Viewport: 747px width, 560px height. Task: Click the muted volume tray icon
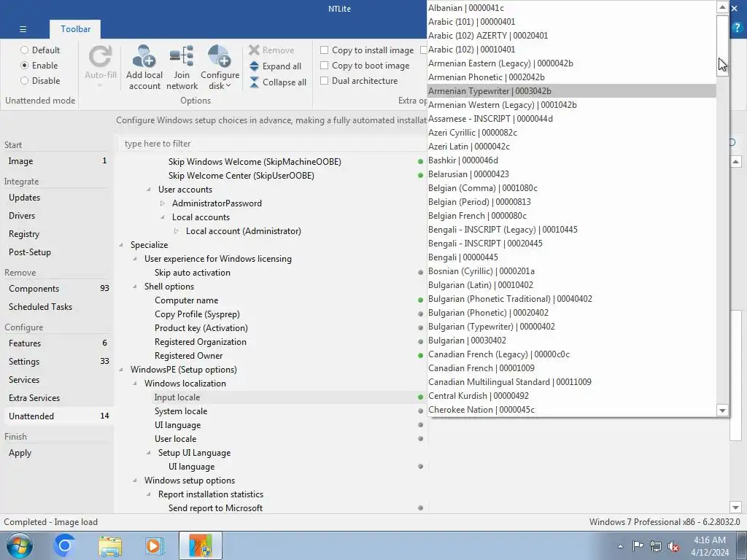pyautogui.click(x=673, y=546)
